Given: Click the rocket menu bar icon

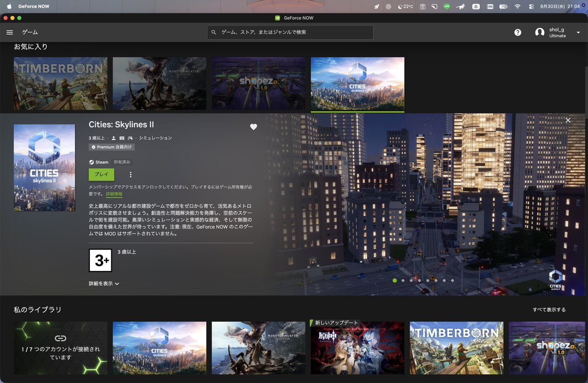Looking at the screenshot, I should [377, 6].
